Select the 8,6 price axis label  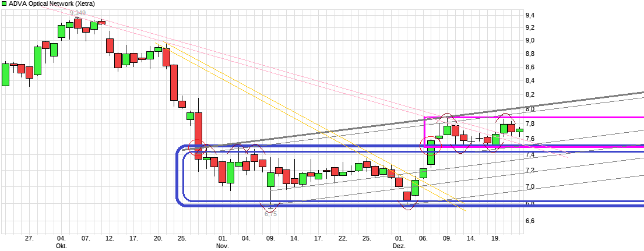(x=530, y=67)
